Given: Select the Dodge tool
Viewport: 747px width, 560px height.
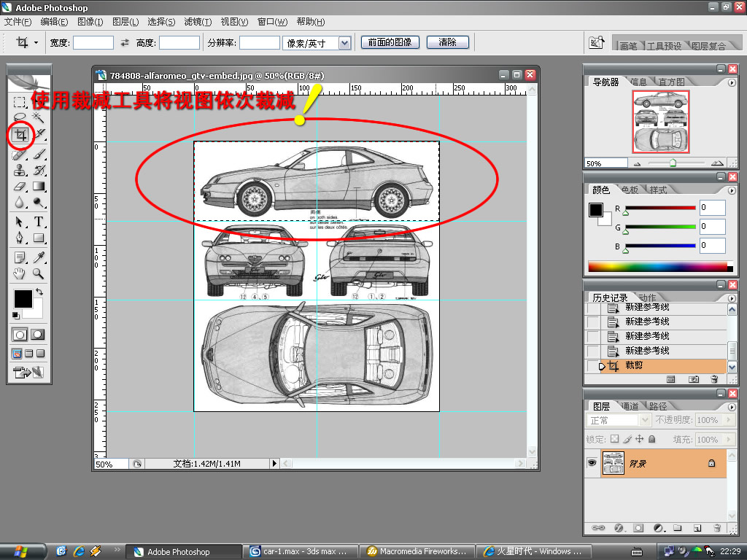Looking at the screenshot, I should tap(39, 203).
